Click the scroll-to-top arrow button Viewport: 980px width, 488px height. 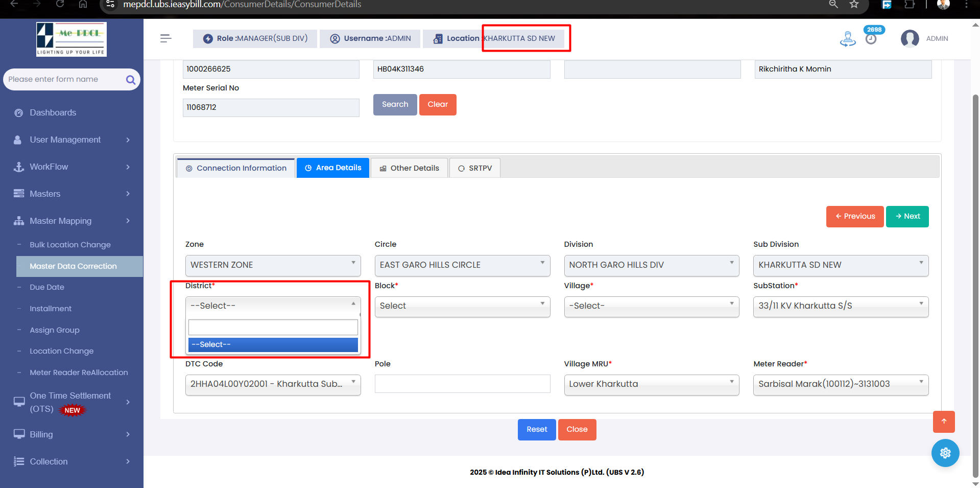pyautogui.click(x=944, y=422)
